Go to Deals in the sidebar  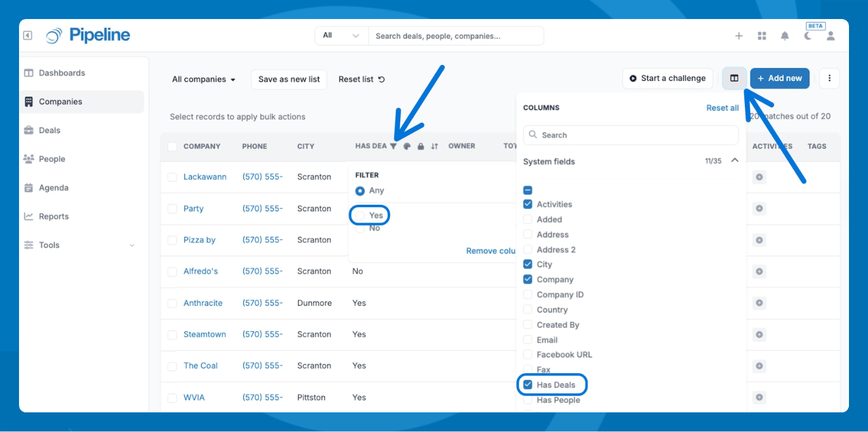click(50, 130)
